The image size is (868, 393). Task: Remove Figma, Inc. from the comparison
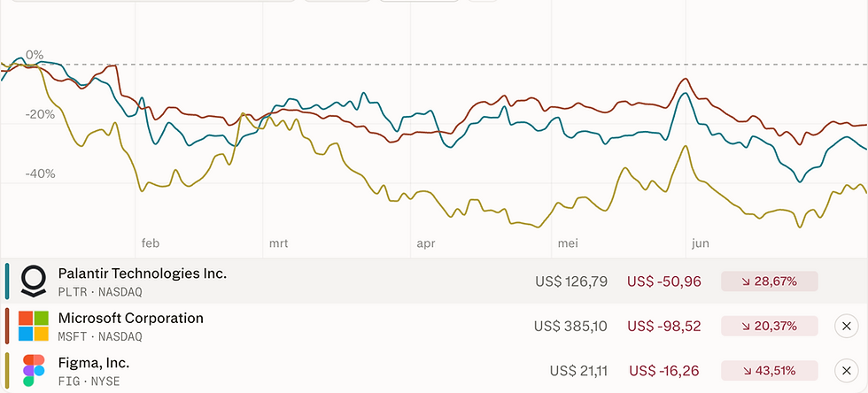pyautogui.click(x=846, y=371)
